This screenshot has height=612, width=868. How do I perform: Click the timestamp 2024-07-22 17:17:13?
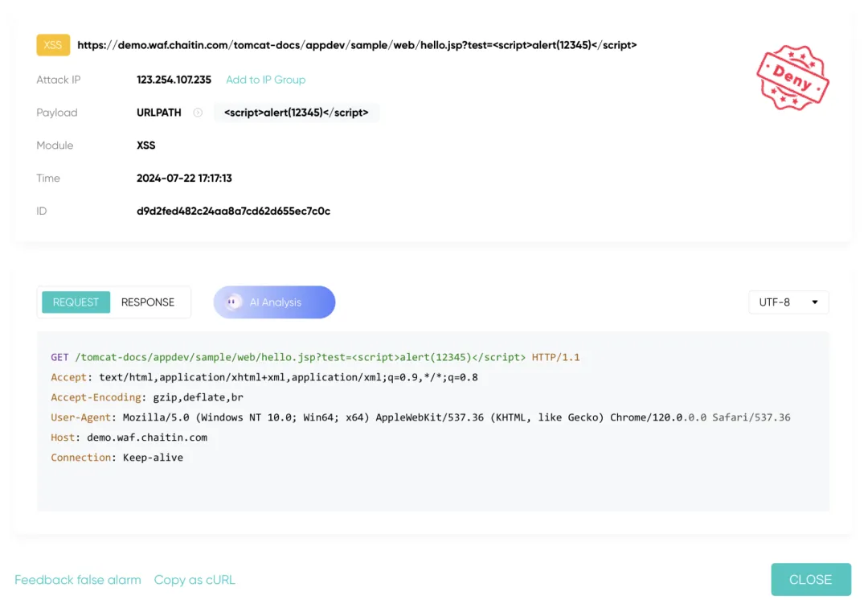coord(184,178)
